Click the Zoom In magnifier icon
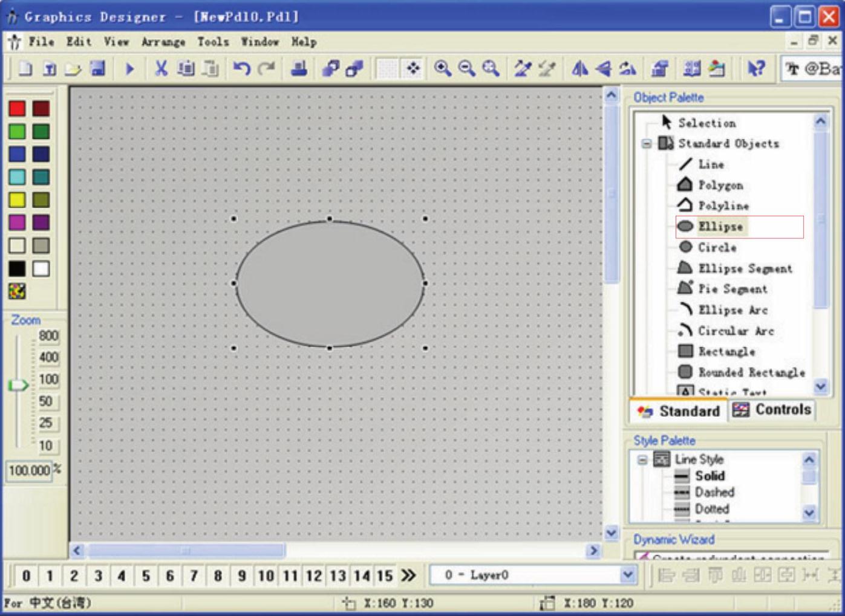The height and width of the screenshot is (616, 845). pos(443,69)
